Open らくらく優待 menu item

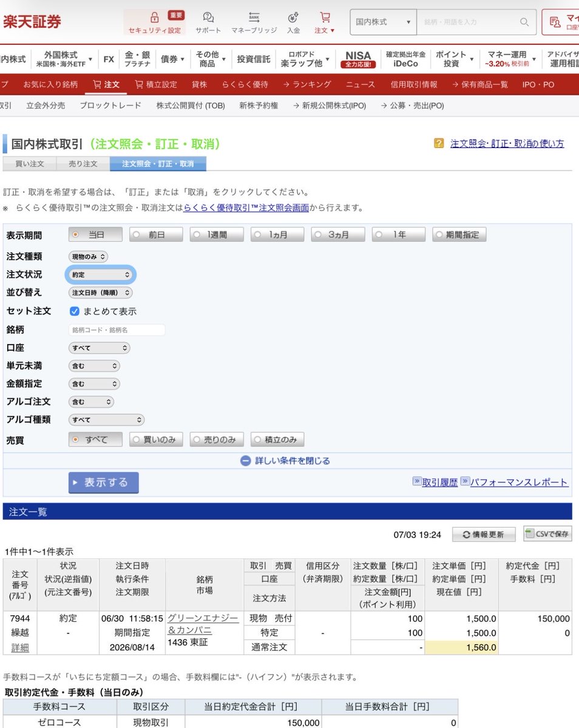245,84
